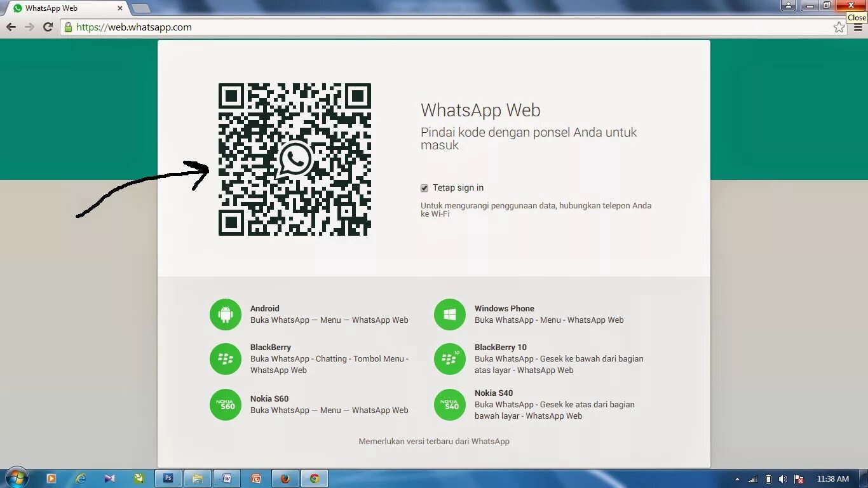Click the 11:38 AM taskbar clock
Image resolution: width=868 pixels, height=488 pixels.
point(833,478)
